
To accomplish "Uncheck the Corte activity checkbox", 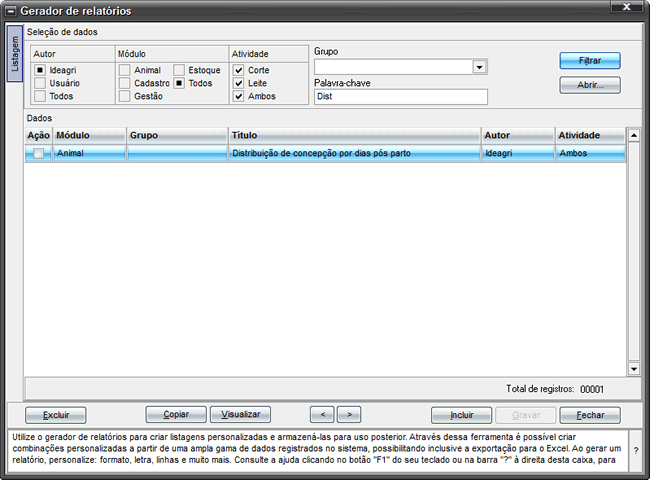I will [x=238, y=70].
